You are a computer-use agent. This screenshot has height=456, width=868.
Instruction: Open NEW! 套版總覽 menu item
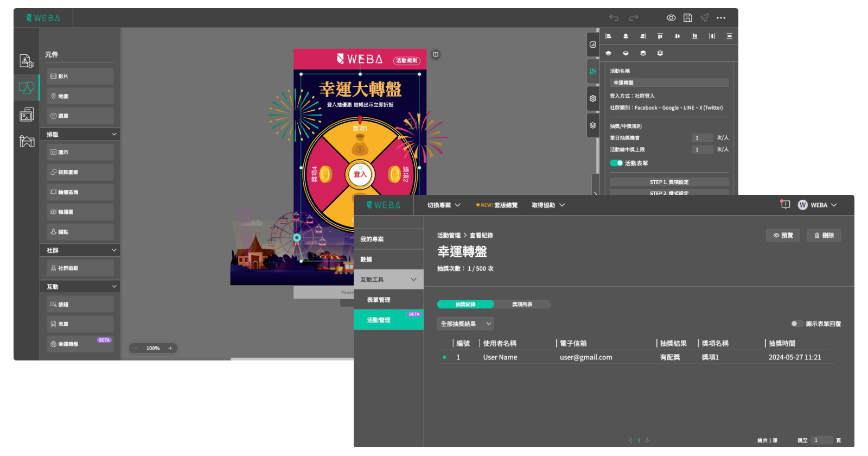pyautogui.click(x=496, y=205)
